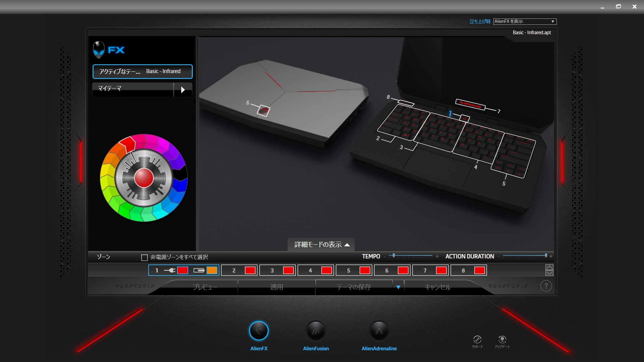This screenshot has height=362, width=644.
Task: Click the 適用 apply button
Action: [x=276, y=287]
